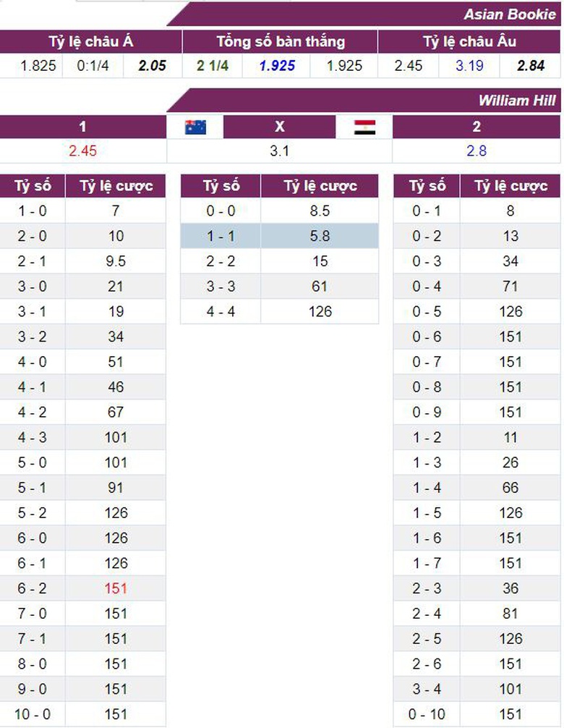Screen dimensions: 564x728
Task: Click the X draw column header
Action: (x=280, y=127)
